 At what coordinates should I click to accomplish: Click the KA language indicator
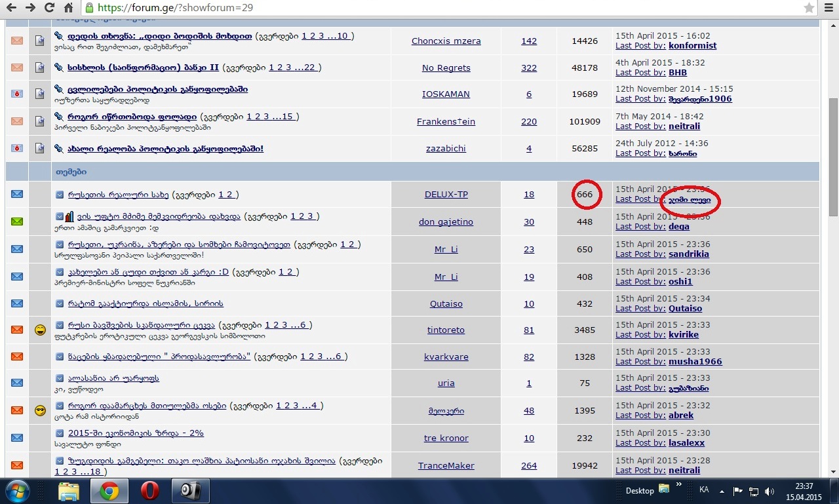coord(705,490)
